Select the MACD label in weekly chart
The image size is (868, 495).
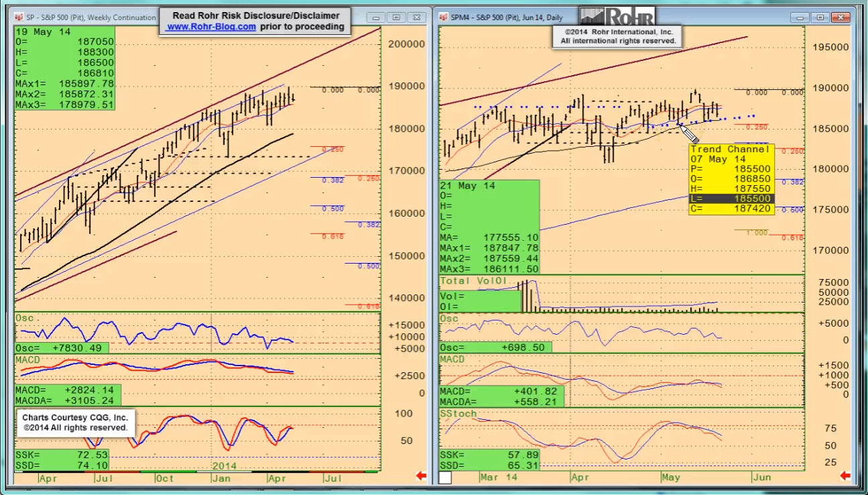tap(30, 360)
